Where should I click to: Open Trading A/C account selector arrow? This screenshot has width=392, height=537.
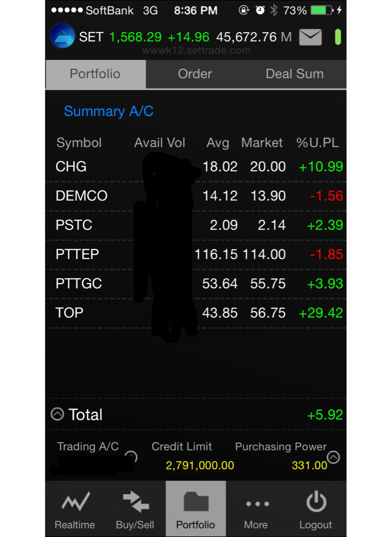pos(131,456)
